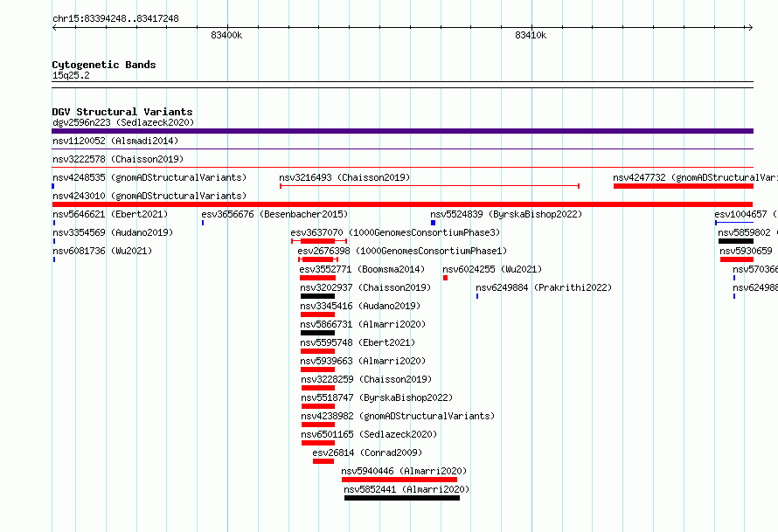The image size is (778, 532).
Task: Click esv3552771 (Boomsma2014) label
Action: [x=362, y=269]
